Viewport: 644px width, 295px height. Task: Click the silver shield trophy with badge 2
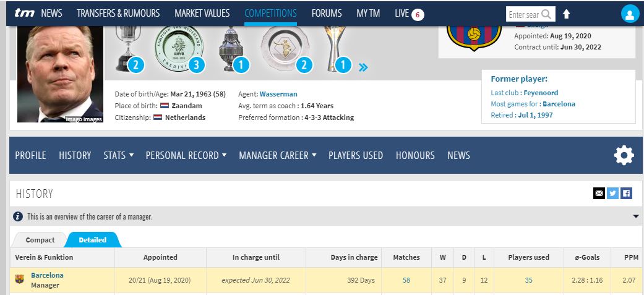[284, 48]
